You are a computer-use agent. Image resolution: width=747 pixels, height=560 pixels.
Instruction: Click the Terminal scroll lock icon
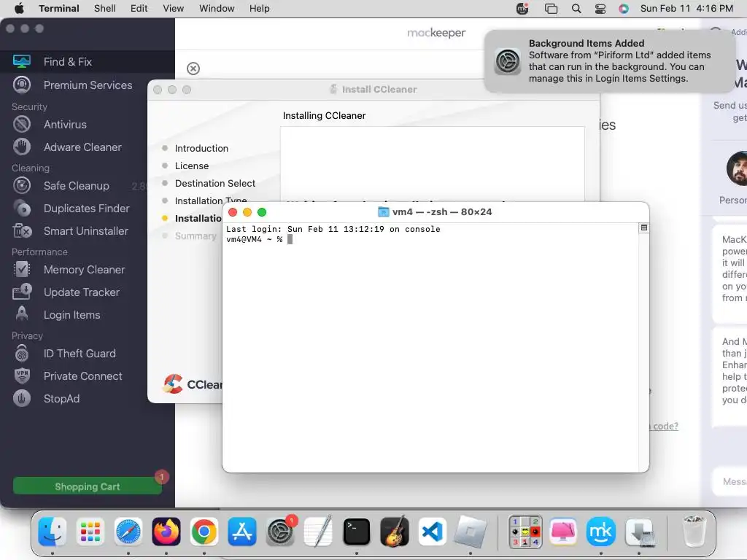[643, 228]
